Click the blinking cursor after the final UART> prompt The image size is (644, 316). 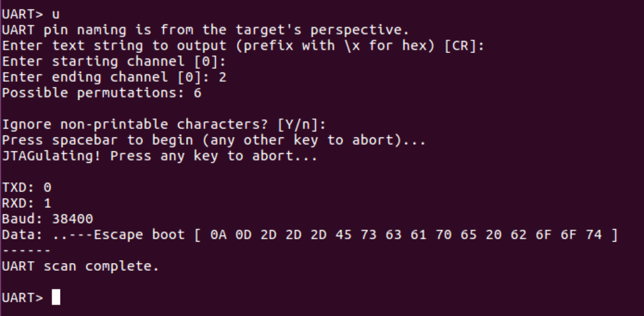(x=56, y=297)
